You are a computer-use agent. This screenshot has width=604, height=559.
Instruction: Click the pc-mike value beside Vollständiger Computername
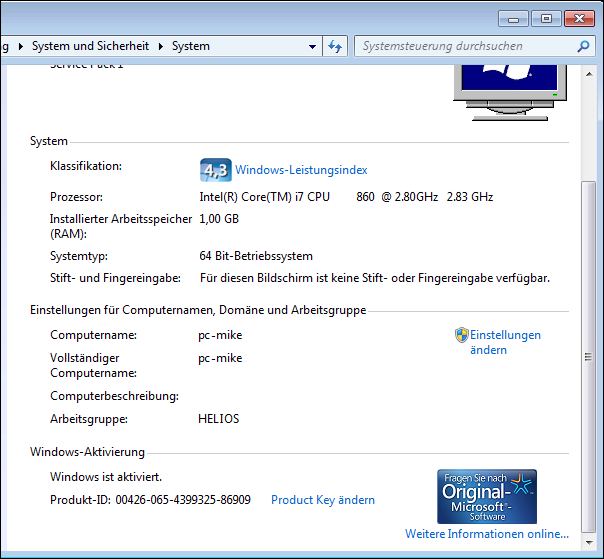pos(220,358)
